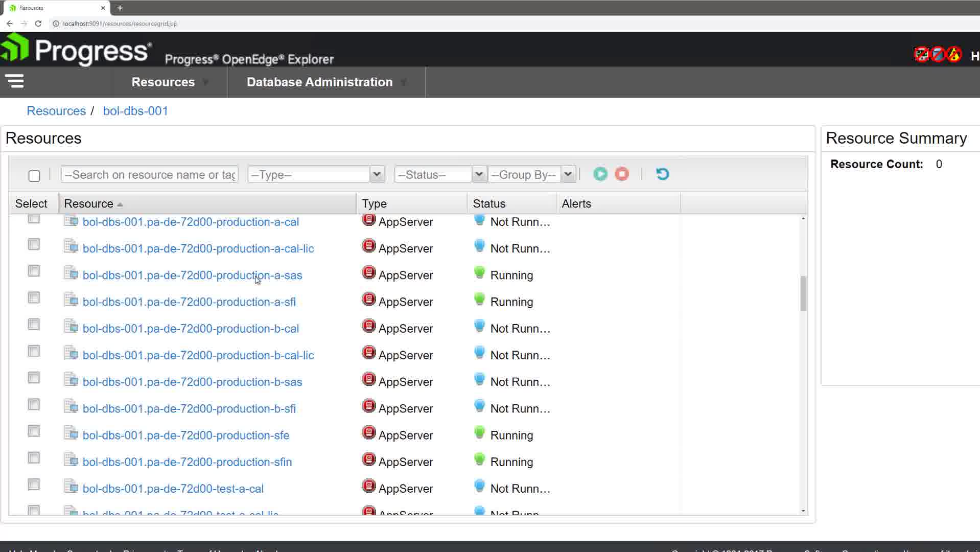The image size is (980, 552).
Task: Click the second red crossed alert icon in header
Action: [938, 54]
